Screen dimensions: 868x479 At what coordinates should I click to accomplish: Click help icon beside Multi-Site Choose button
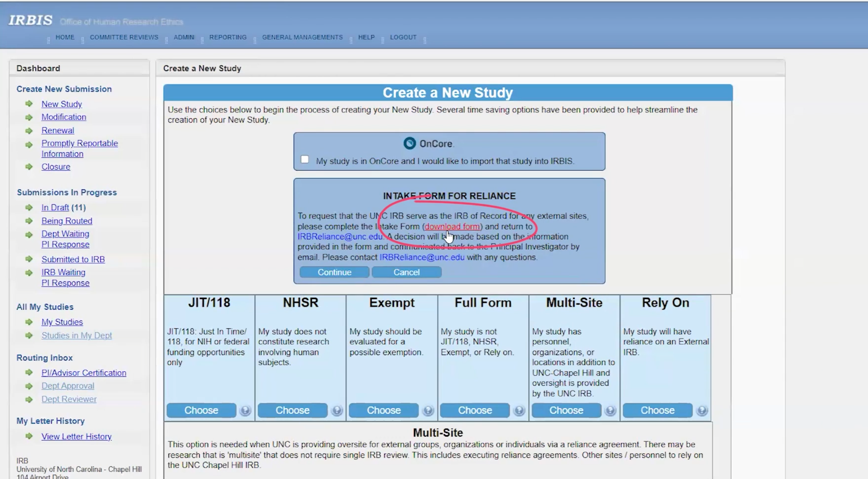pos(610,410)
